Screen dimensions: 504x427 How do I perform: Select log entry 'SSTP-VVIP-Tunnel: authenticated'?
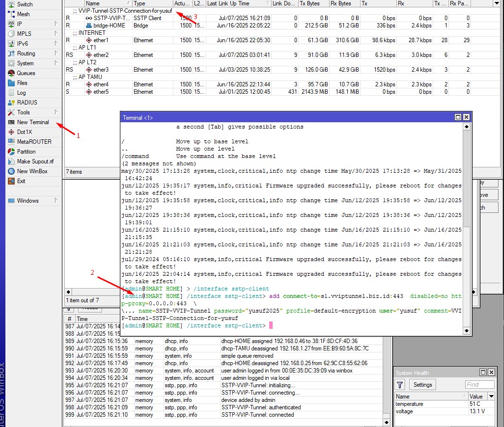coord(224,407)
